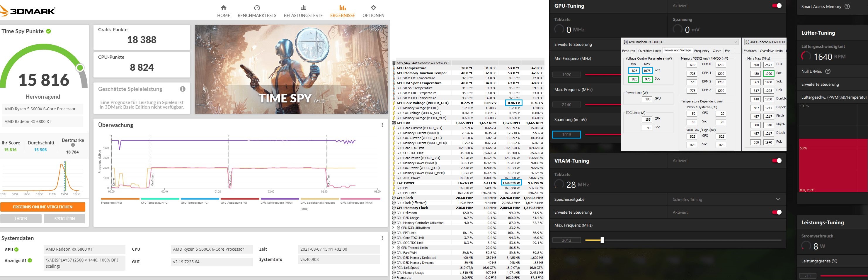Click the Soc max voltage field 975
Screen dimensions: 868x280
click(x=647, y=79)
